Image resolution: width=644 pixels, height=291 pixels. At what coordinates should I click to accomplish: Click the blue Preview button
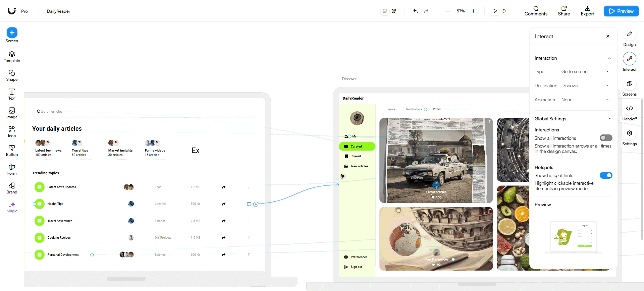[621, 11]
